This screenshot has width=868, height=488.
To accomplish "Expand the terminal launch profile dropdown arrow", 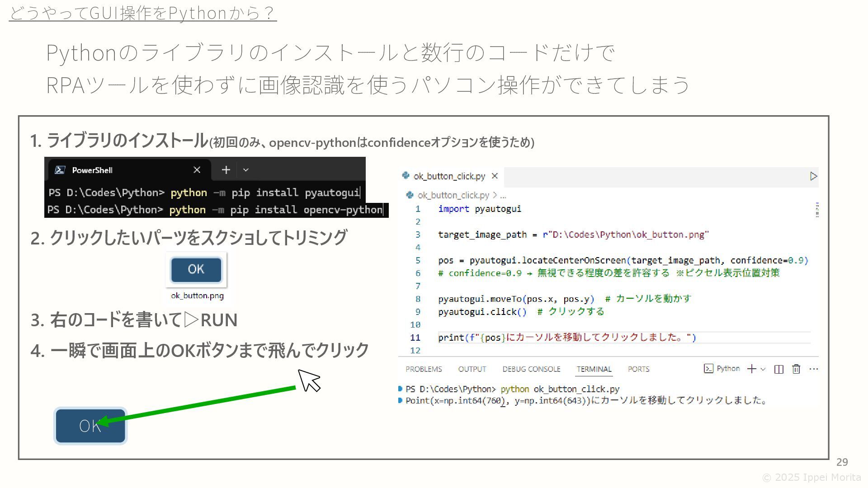I will coord(763,369).
